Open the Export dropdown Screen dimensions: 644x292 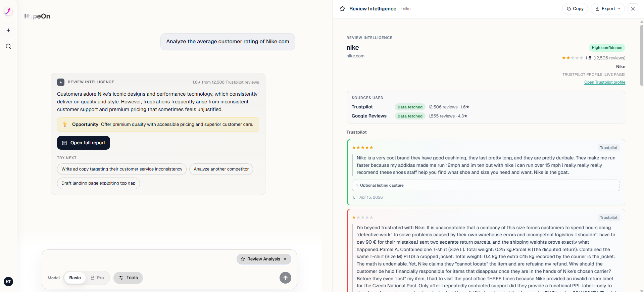(x=607, y=9)
